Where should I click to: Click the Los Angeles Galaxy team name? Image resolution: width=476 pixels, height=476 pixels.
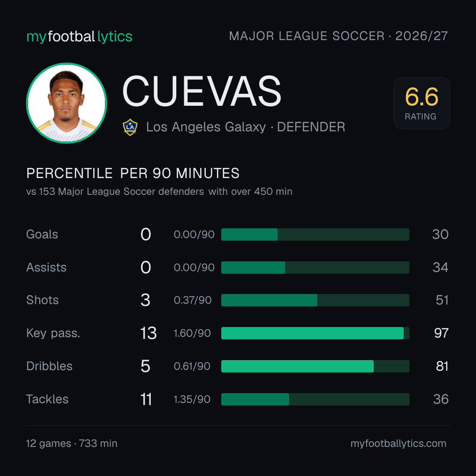(206, 127)
